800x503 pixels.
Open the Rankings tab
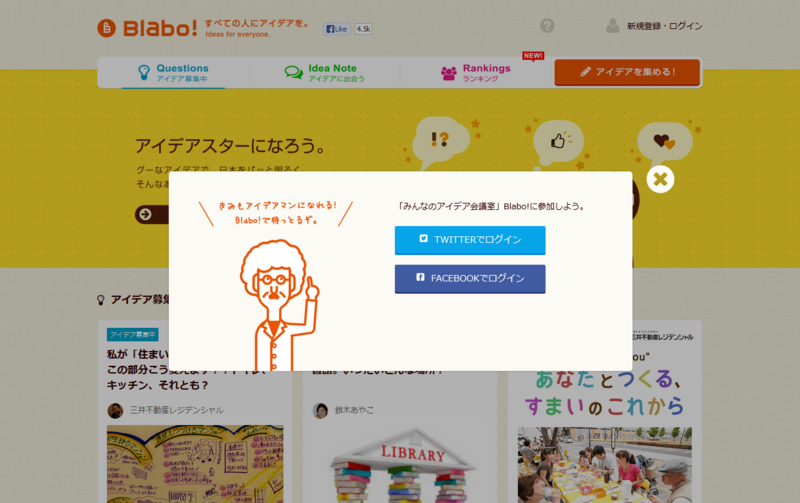pyautogui.click(x=476, y=73)
